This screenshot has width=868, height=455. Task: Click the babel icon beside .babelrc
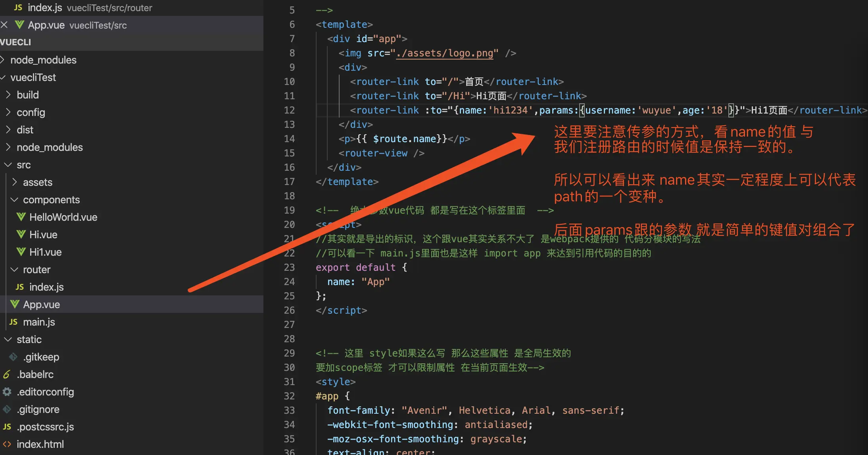pyautogui.click(x=7, y=374)
